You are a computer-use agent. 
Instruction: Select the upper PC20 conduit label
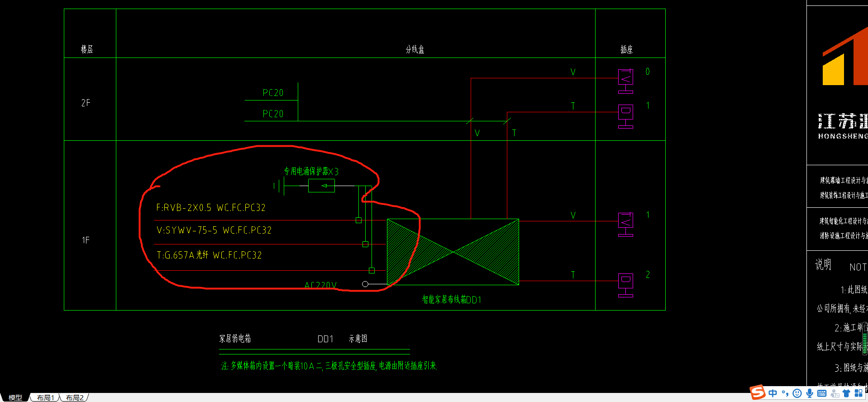[273, 93]
